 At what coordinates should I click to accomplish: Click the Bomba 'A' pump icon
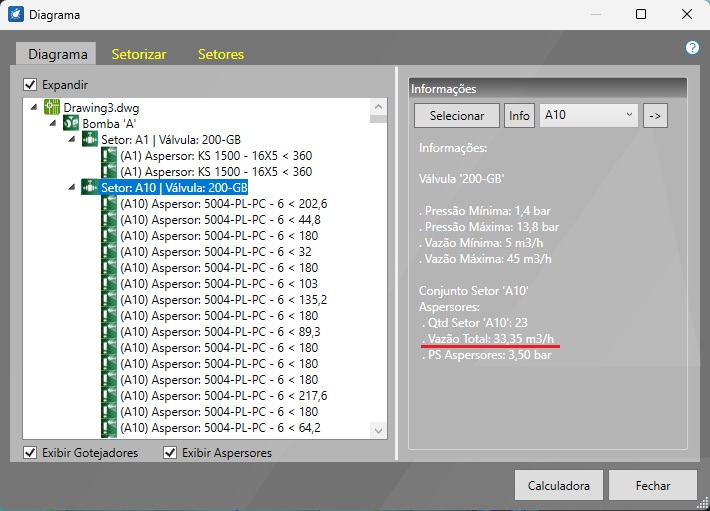(x=71, y=124)
